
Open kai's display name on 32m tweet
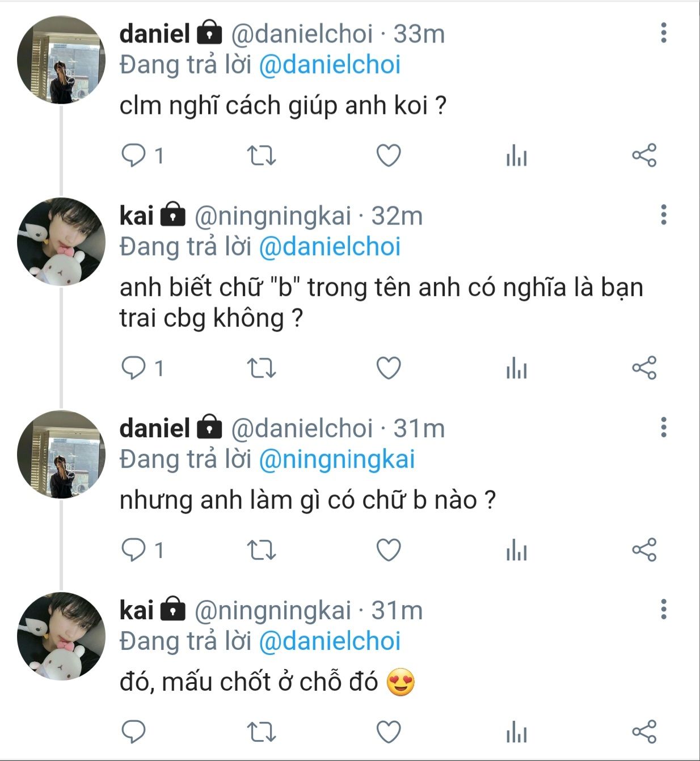point(137,216)
